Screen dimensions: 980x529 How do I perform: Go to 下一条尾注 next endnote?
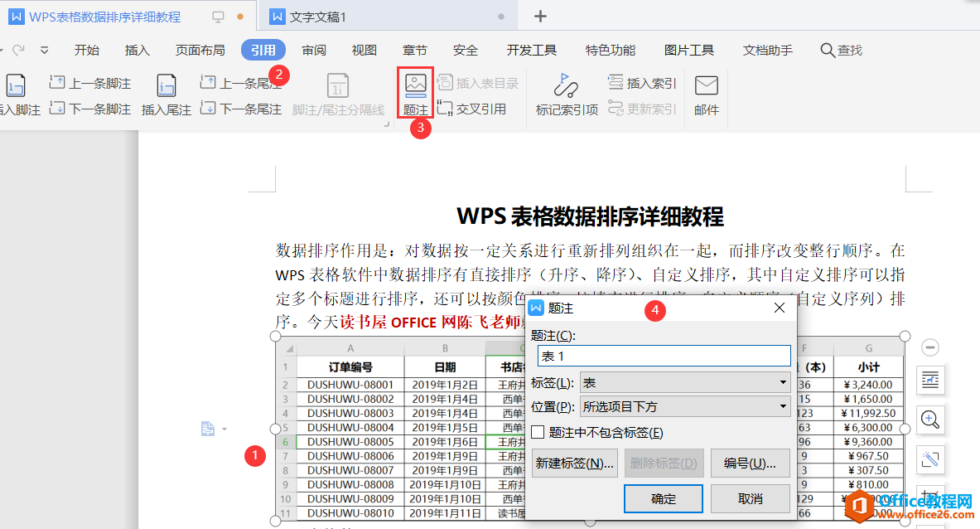point(241,109)
